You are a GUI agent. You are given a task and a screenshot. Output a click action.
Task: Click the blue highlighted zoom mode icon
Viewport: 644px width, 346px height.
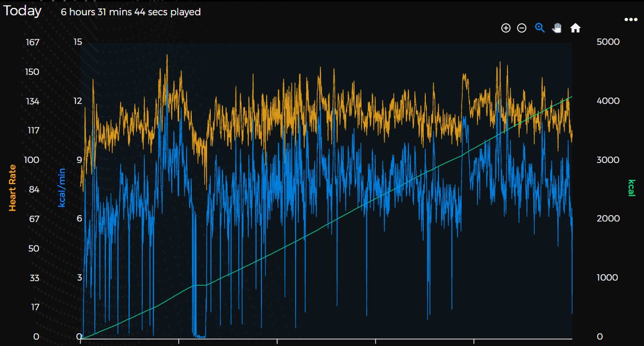(x=540, y=27)
